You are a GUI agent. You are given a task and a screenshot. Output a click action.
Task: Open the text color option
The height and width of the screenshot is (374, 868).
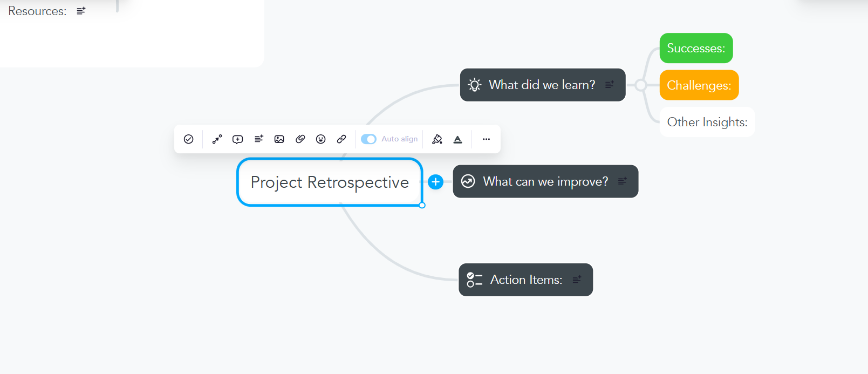pyautogui.click(x=457, y=139)
